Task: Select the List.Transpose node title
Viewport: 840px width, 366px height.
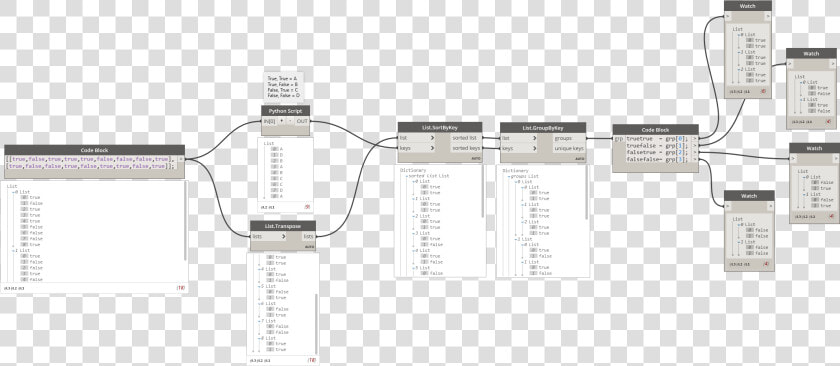Action: click(283, 226)
